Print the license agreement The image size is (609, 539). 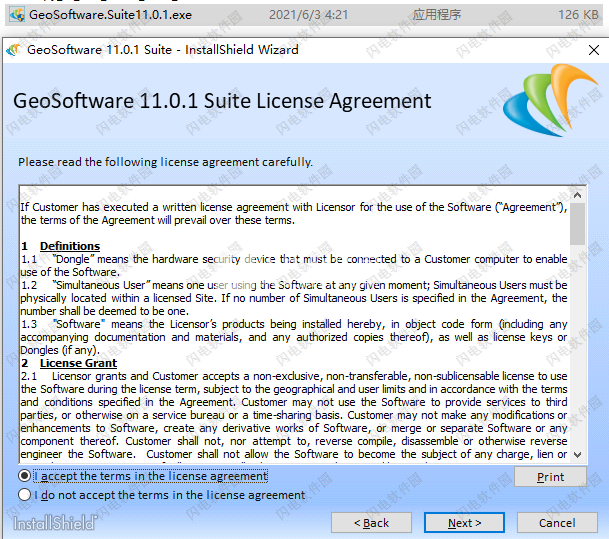tap(550, 477)
